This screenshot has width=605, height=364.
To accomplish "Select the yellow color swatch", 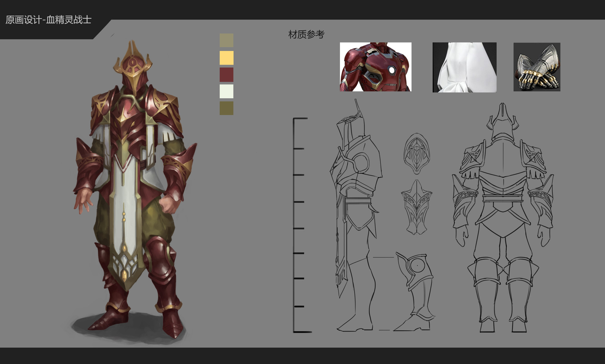I will pos(226,58).
